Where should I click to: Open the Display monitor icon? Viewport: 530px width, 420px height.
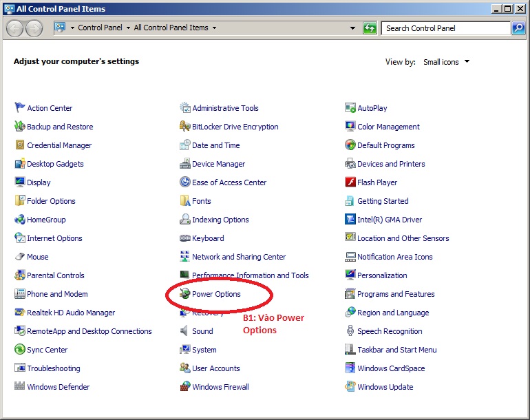pyautogui.click(x=19, y=182)
